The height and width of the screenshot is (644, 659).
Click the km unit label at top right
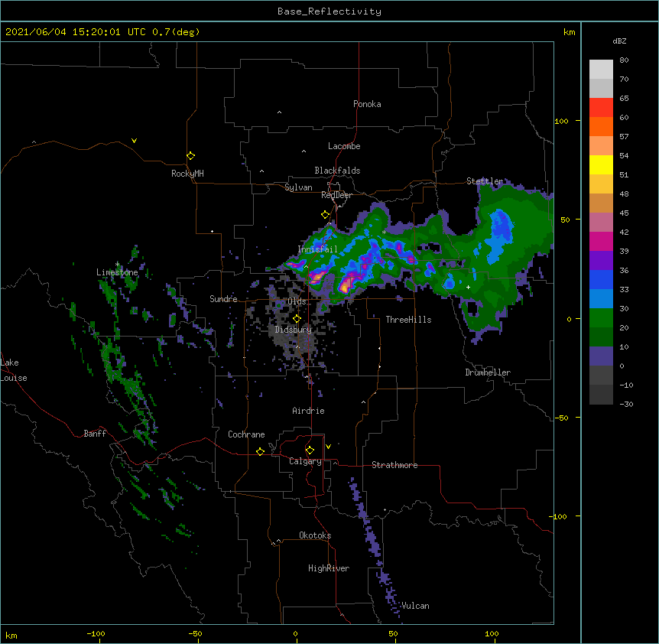(x=570, y=32)
